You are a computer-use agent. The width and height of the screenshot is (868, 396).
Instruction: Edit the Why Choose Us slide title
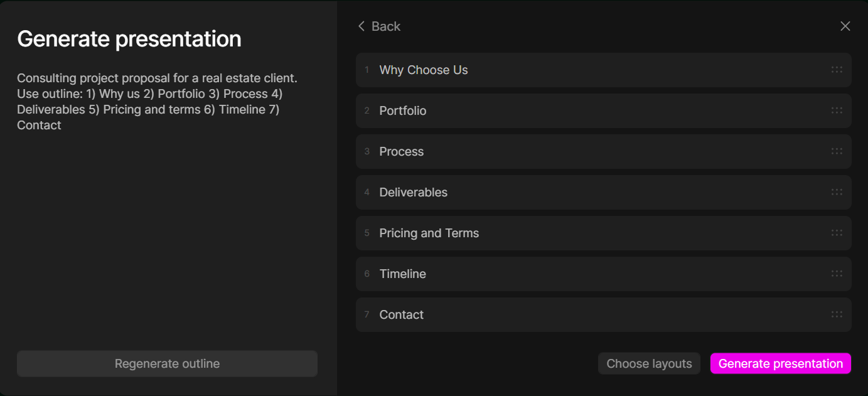(x=424, y=70)
